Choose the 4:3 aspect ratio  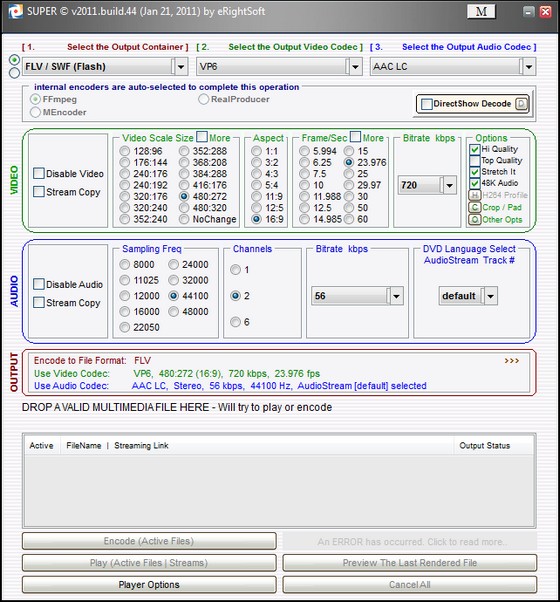click(256, 174)
